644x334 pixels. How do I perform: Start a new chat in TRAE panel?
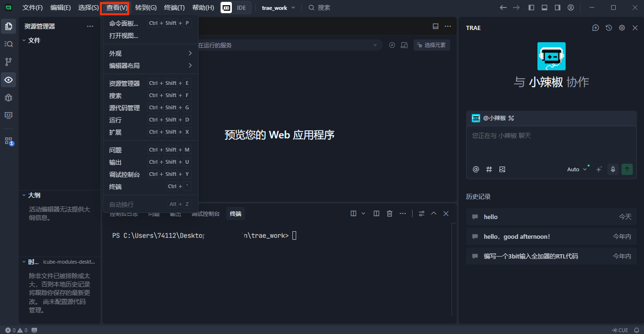coord(596,28)
